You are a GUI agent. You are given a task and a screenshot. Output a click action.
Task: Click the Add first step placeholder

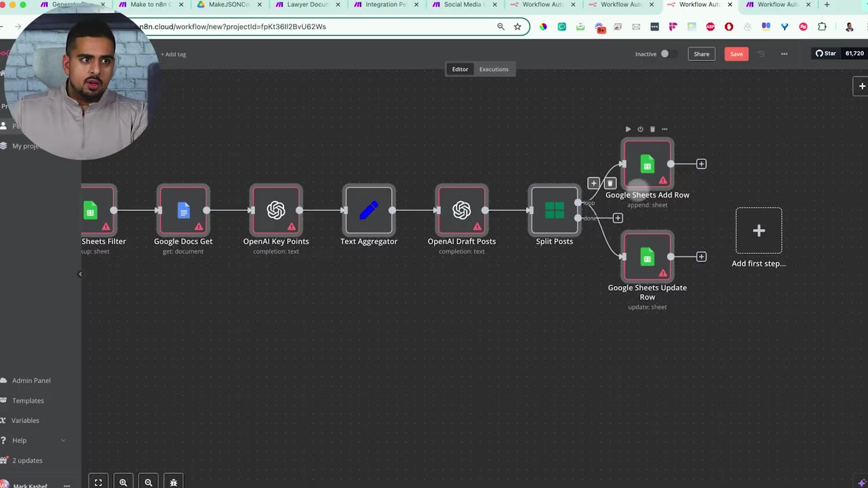pyautogui.click(x=759, y=230)
